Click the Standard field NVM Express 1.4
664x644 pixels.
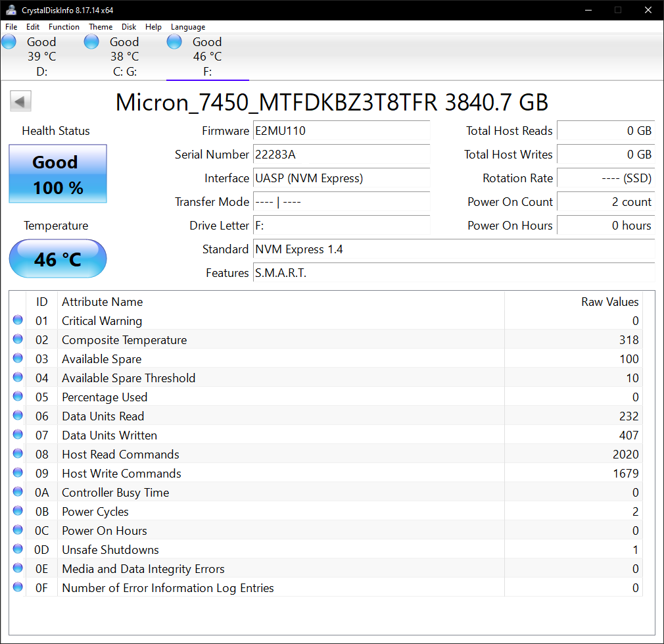(454, 249)
